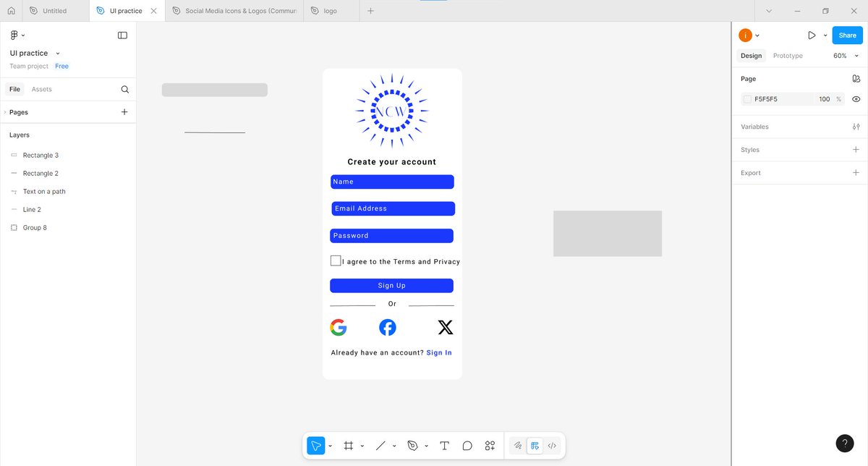868x466 pixels.
Task: Open the Pen tool options chevron
Action: tap(427, 446)
